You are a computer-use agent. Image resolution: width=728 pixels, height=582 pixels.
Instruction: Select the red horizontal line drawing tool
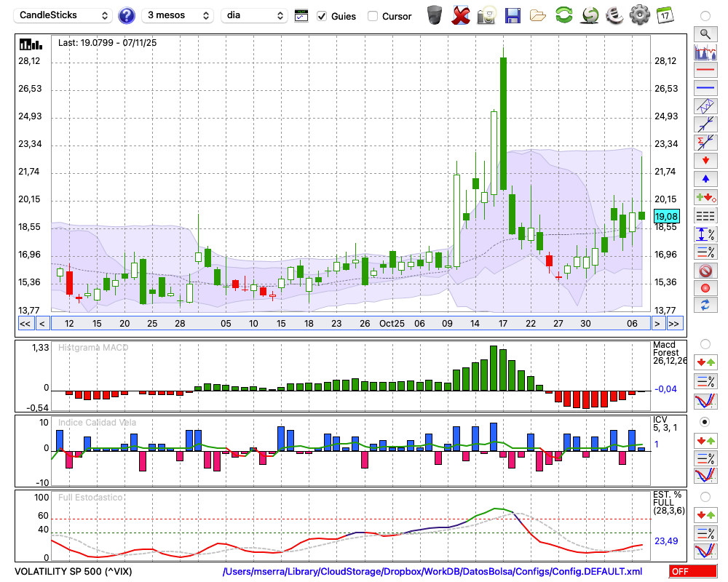tap(705, 71)
